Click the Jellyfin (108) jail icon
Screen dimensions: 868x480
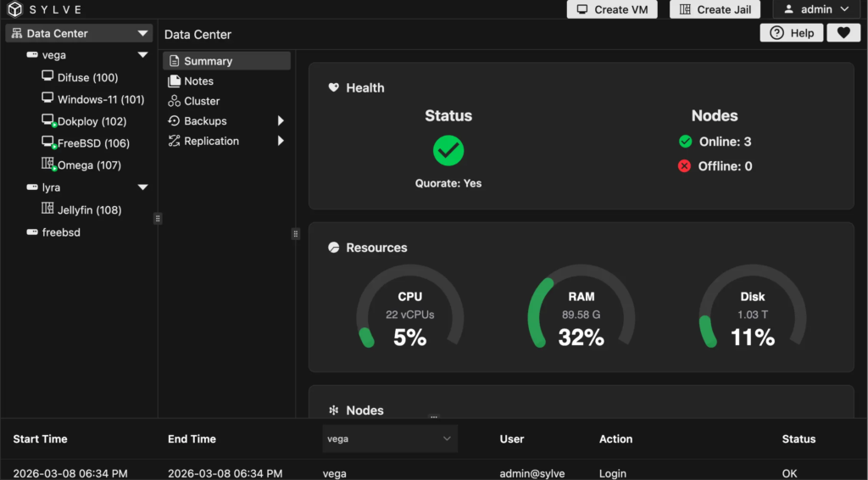[47, 208]
